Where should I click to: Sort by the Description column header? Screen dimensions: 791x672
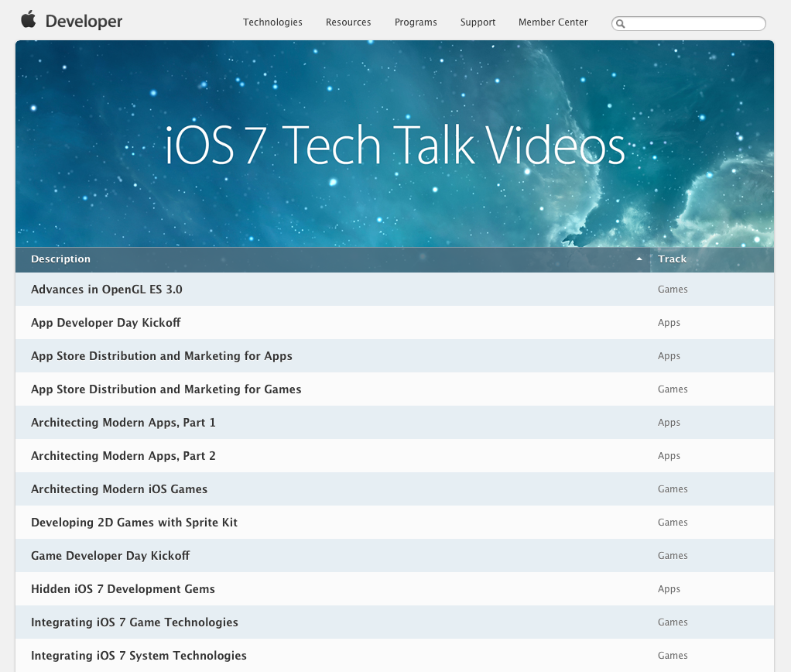tap(60, 259)
